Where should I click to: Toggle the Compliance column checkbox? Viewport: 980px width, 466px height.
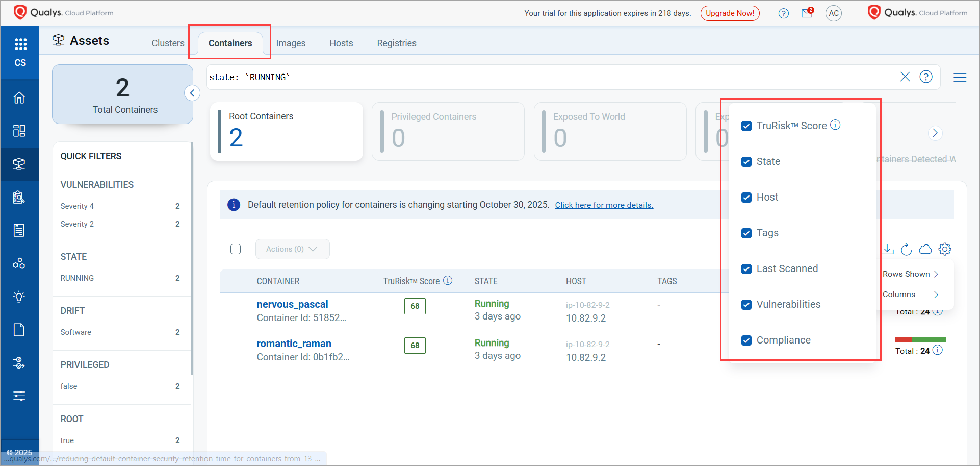pos(746,340)
